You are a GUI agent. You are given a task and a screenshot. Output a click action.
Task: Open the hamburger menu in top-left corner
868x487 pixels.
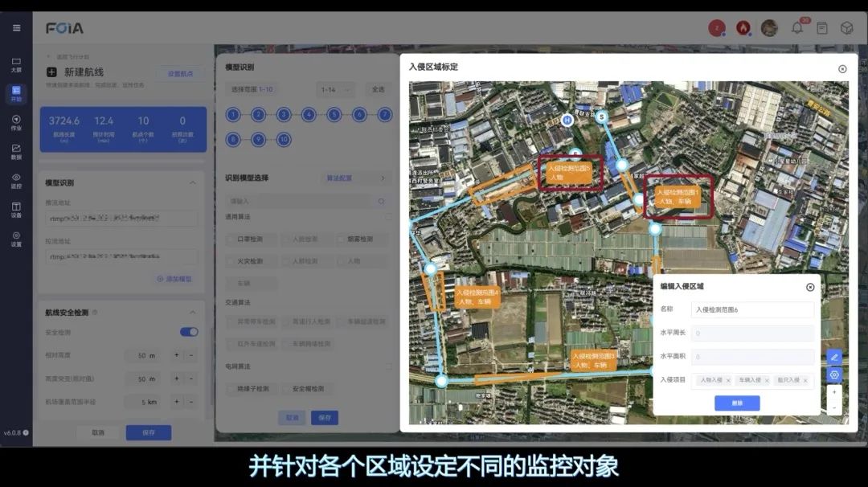(x=16, y=28)
